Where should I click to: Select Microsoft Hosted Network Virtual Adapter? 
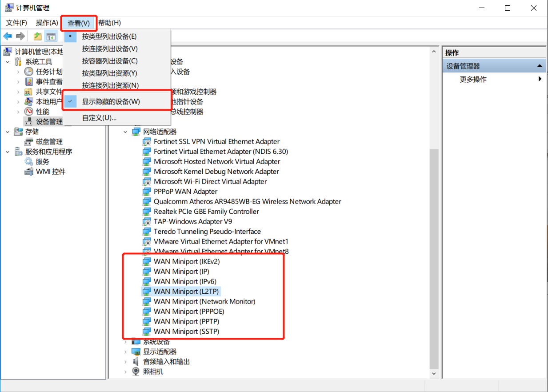217,161
